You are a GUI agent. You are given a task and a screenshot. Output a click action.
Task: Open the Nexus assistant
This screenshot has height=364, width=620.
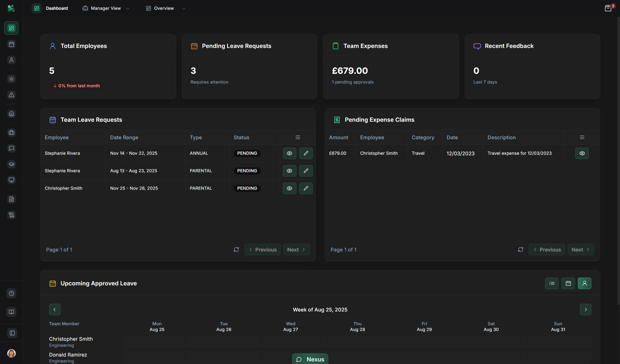point(310,359)
